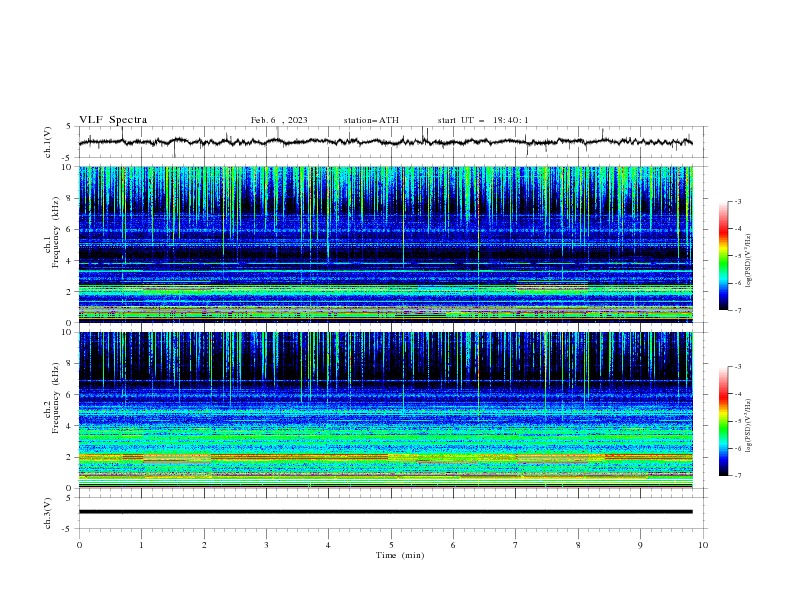Click the "-5" tick on ch.2 color bar
Viewport: 792px width, 612px height.
(x=737, y=421)
